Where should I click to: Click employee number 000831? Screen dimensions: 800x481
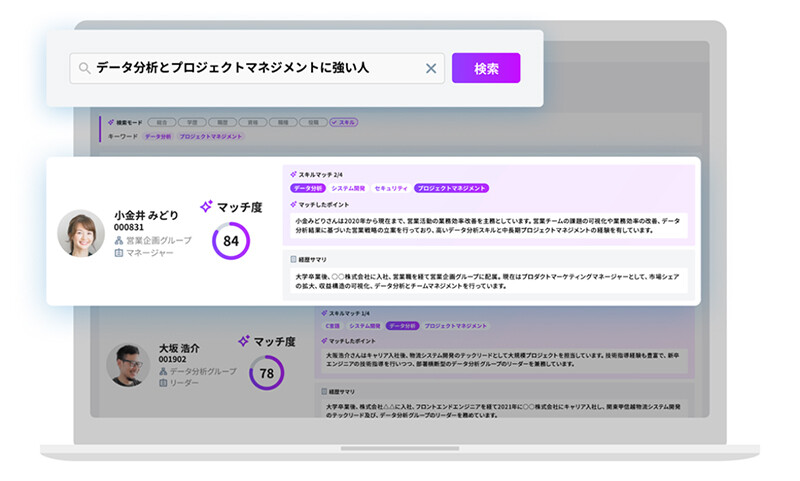129,227
